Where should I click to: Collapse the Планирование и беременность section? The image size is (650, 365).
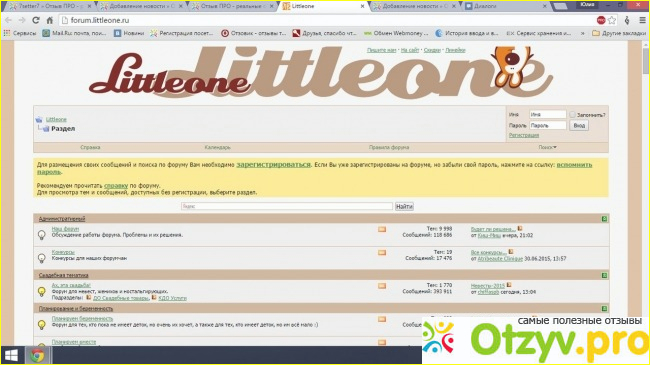click(x=604, y=309)
